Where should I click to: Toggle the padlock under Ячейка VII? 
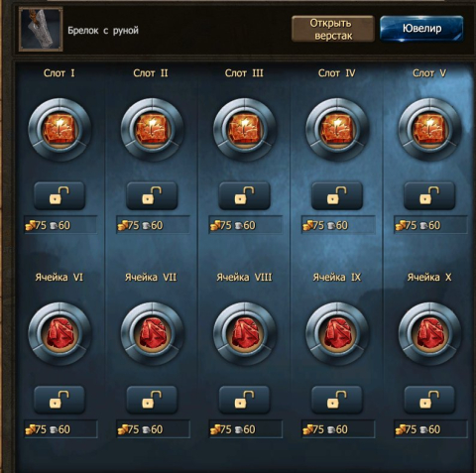pyautogui.click(x=152, y=400)
